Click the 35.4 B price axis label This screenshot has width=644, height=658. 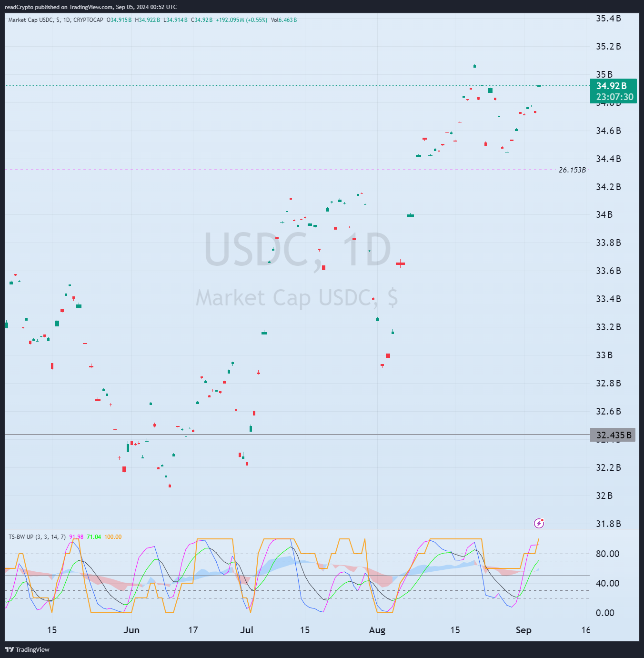608,19
